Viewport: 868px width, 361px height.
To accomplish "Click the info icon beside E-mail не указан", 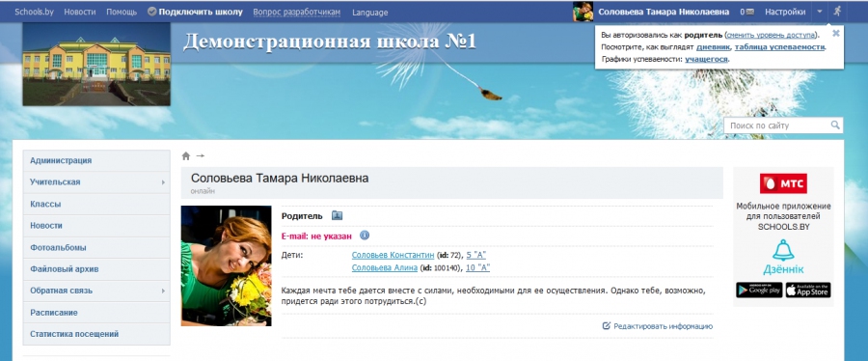I will [365, 236].
